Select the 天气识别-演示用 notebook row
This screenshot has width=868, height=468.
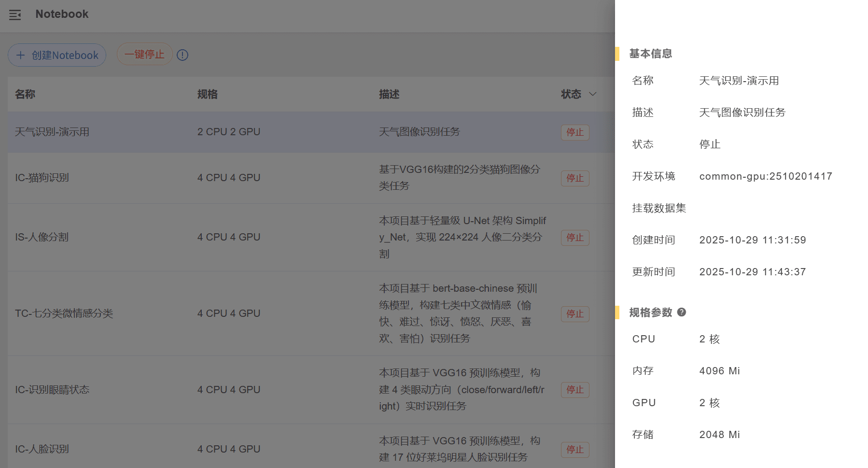click(x=52, y=132)
